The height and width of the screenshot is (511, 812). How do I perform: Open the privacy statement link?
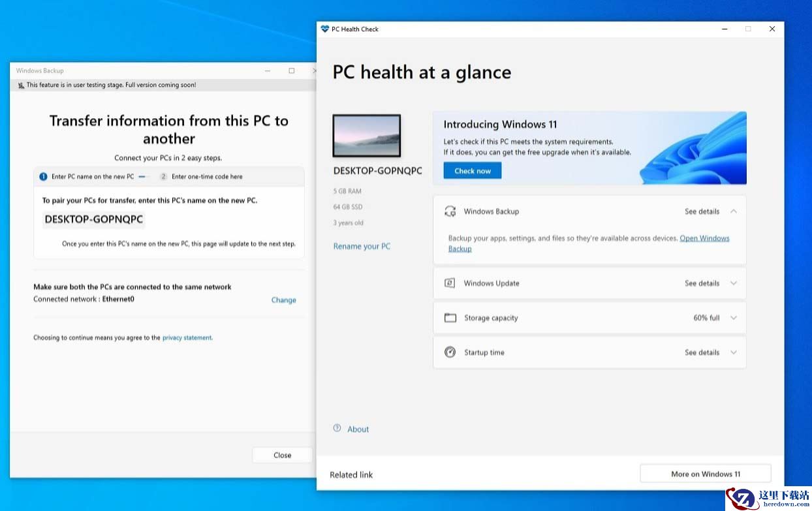(x=187, y=338)
